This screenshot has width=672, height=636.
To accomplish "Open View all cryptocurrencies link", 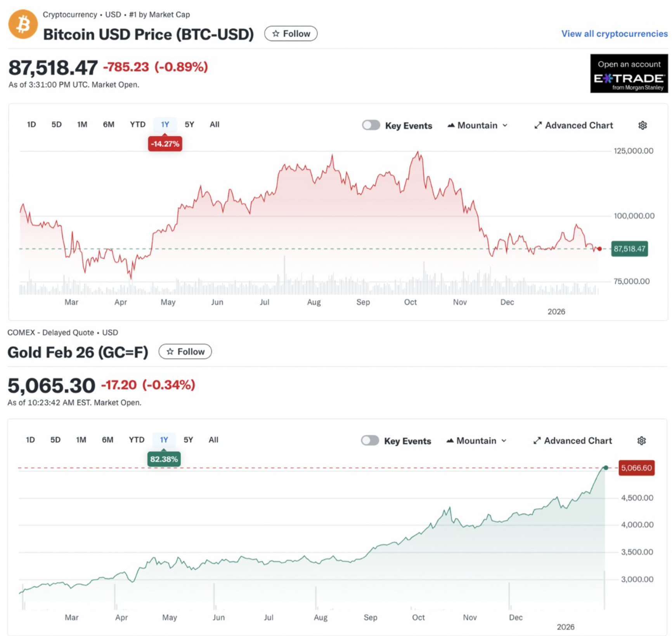I will [614, 34].
